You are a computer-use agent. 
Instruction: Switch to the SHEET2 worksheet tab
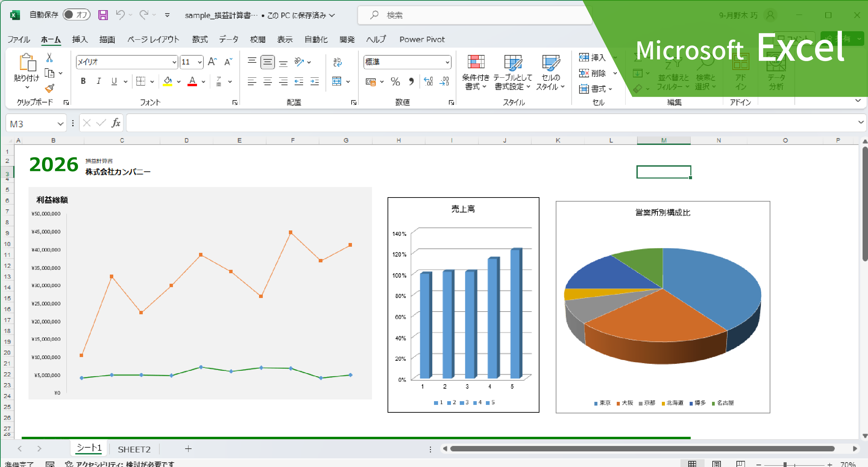tap(134, 449)
